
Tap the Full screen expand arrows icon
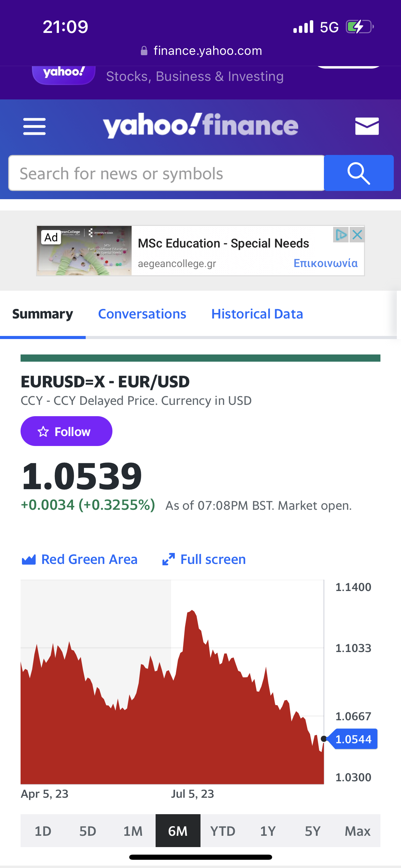tap(169, 559)
